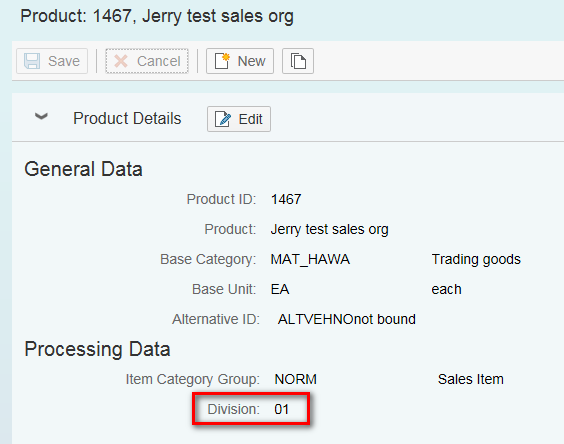
Task: Click the floppy disk Save icon
Action: click(32, 61)
